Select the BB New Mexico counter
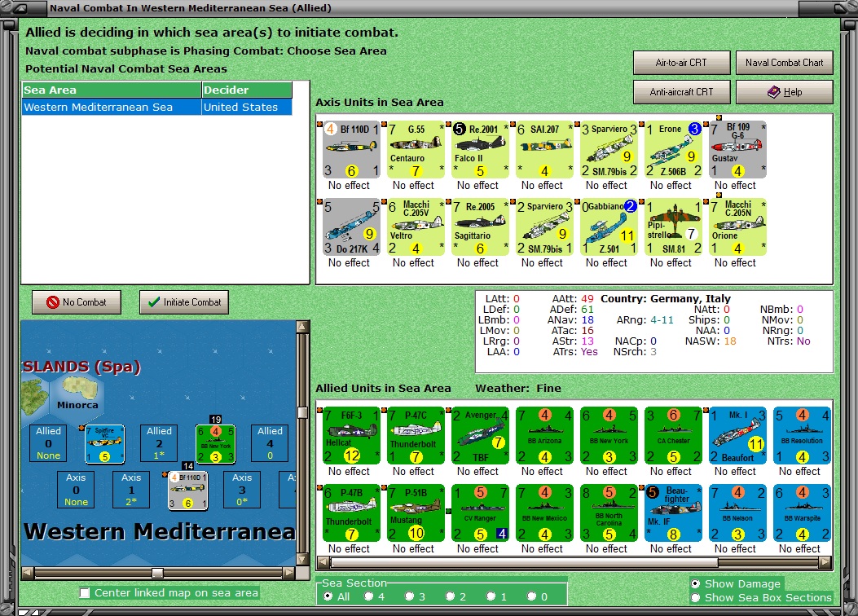Image resolution: width=858 pixels, height=616 pixels. (544, 513)
